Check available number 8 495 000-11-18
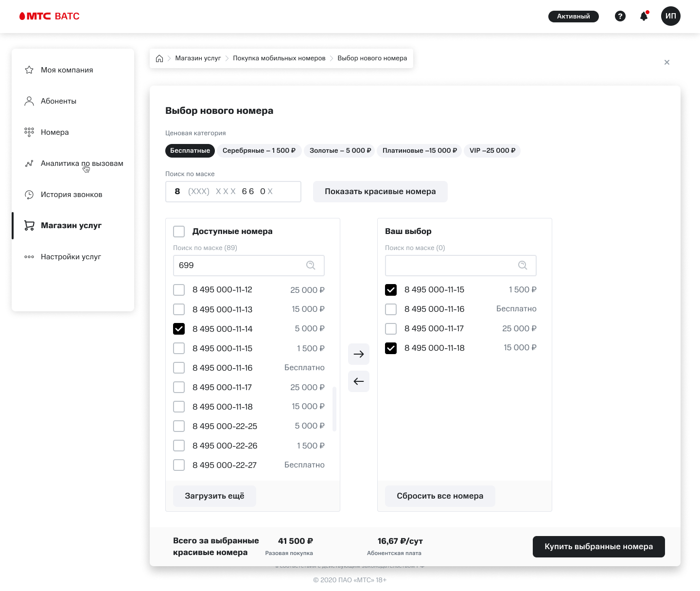 pos(179,407)
